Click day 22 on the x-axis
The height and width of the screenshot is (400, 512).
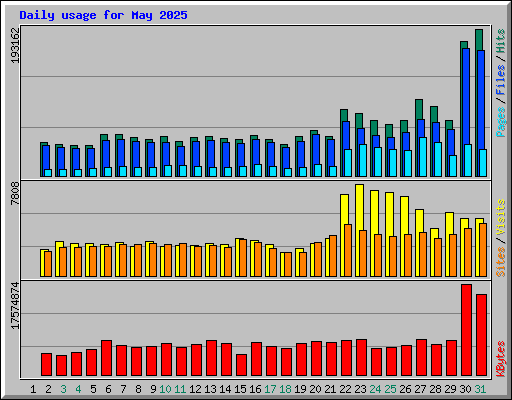[x=345, y=389]
